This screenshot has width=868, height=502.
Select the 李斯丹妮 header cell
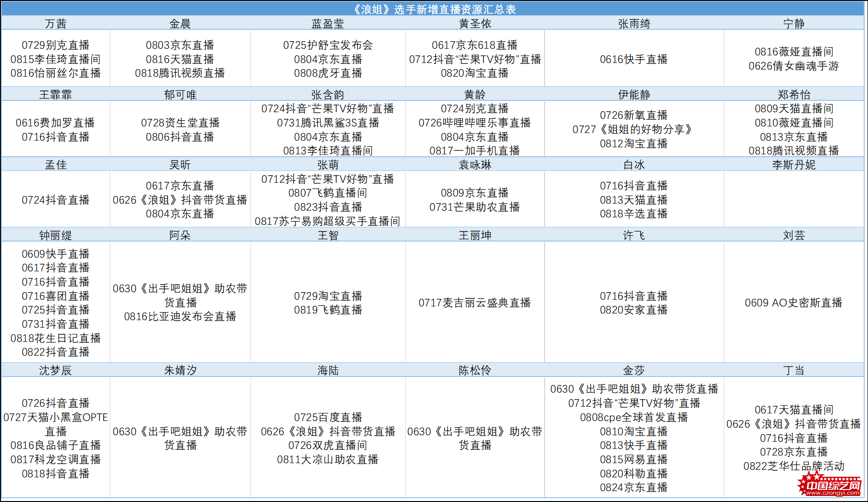pos(794,165)
